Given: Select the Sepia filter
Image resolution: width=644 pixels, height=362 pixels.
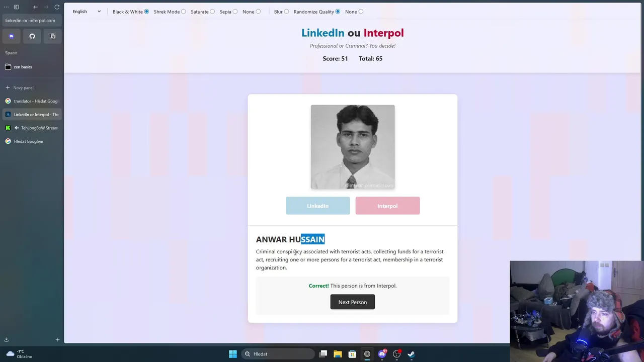Looking at the screenshot, I should click(x=235, y=12).
